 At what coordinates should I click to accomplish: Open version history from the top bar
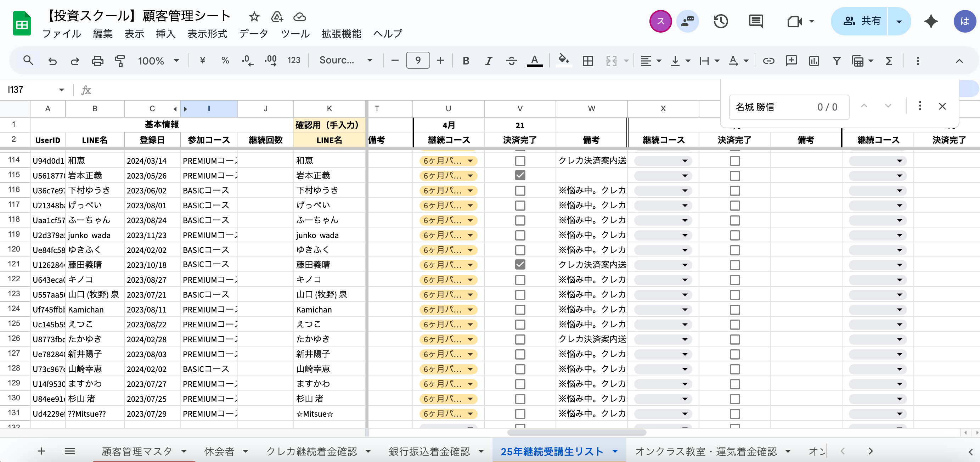pos(721,21)
